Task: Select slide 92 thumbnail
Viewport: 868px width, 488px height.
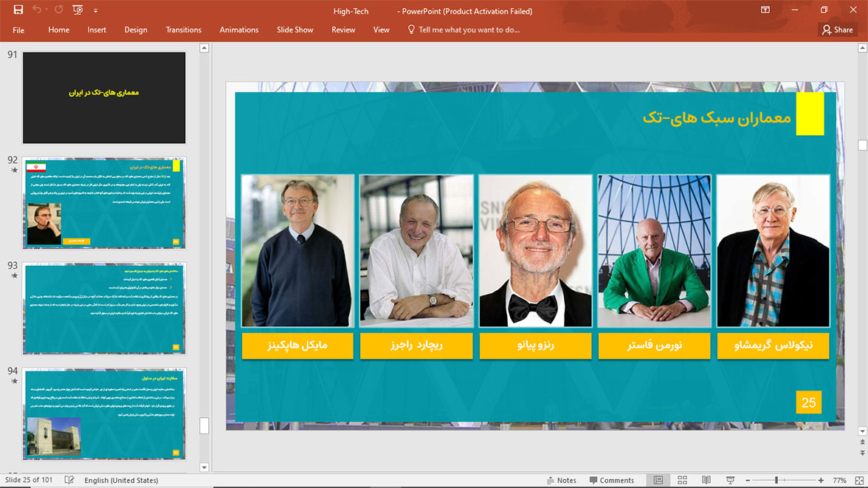Action: pos(104,203)
